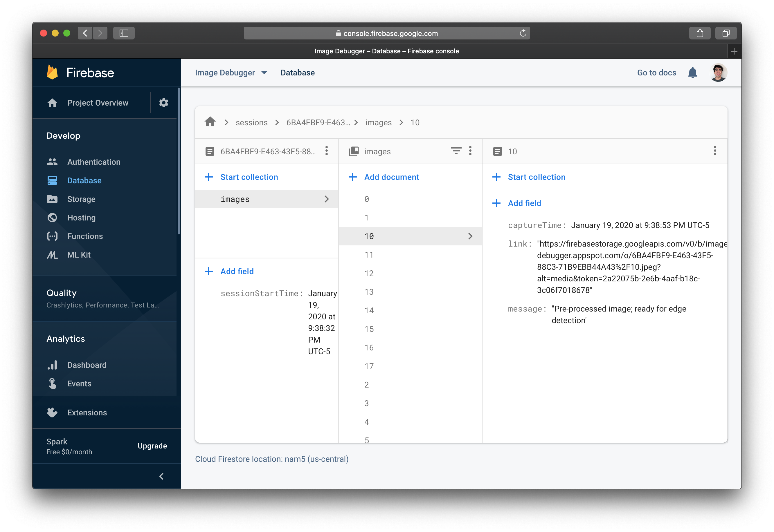774x532 pixels.
Task: Select document 11 in images list
Action: 410,255
